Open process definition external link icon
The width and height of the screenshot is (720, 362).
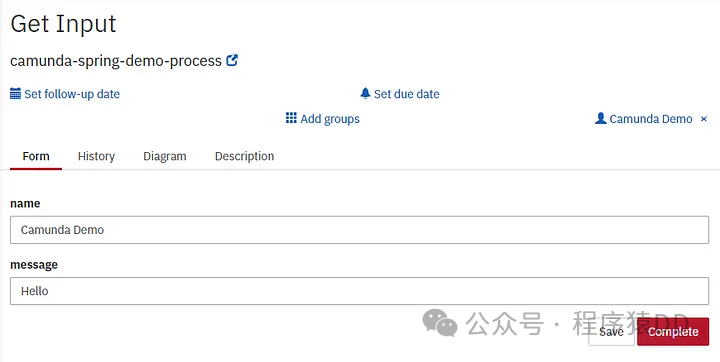click(x=232, y=60)
